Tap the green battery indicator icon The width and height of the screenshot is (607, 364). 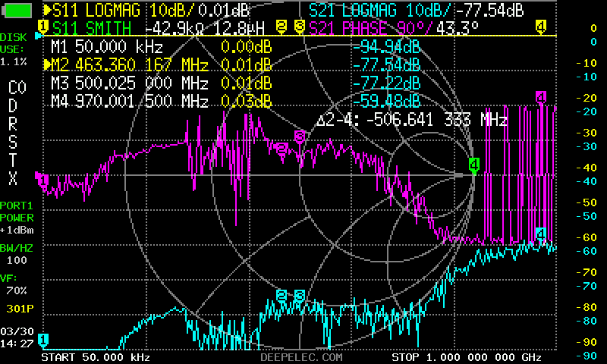(x=17, y=11)
